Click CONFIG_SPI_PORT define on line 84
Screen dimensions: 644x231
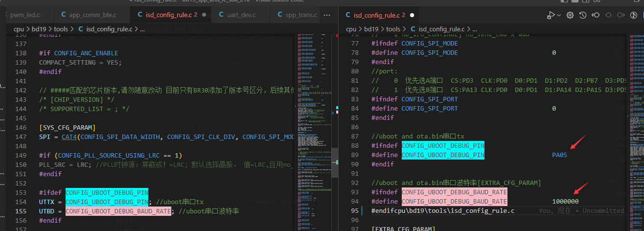tap(430, 108)
